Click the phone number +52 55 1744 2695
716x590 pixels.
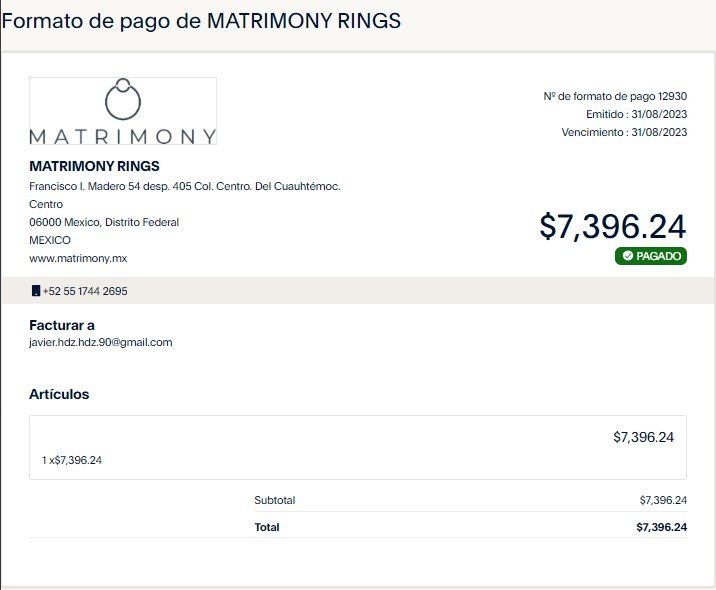click(x=85, y=291)
